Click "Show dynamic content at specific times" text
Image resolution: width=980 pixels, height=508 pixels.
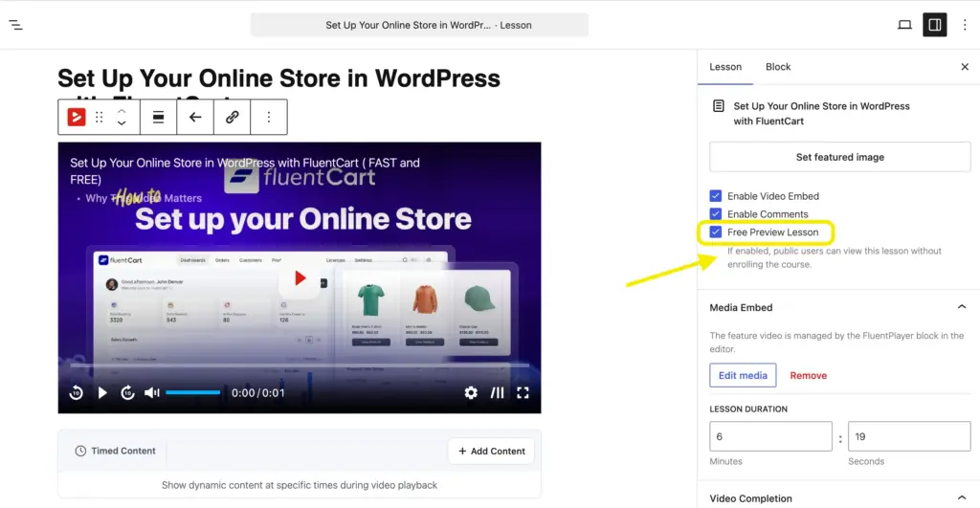[300, 485]
